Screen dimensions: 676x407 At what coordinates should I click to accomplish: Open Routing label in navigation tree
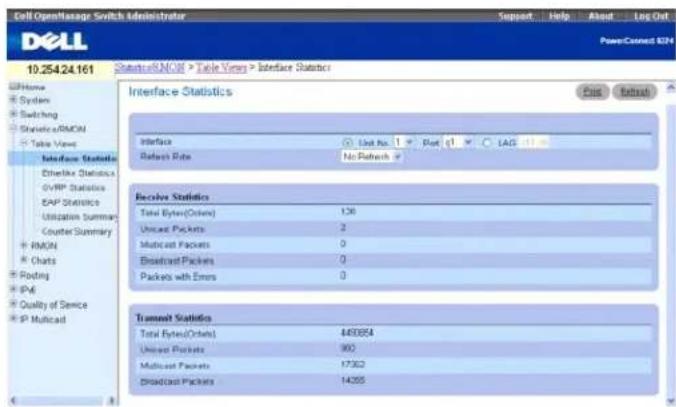click(34, 276)
